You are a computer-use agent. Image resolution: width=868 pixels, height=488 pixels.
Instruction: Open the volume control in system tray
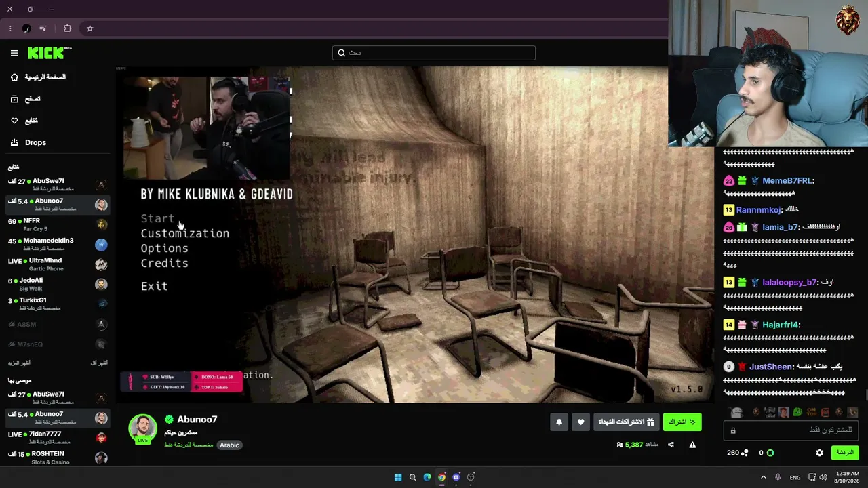[x=823, y=477]
